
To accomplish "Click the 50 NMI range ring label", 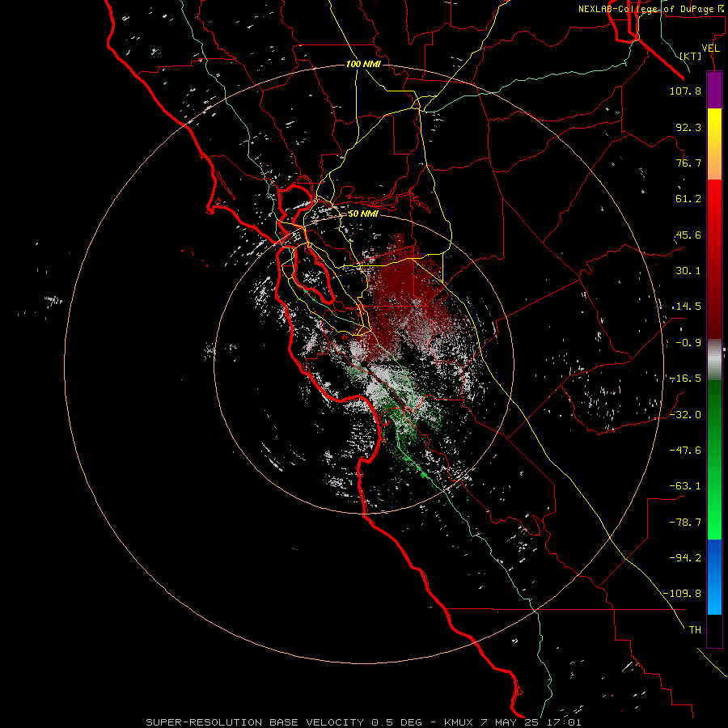I will click(363, 214).
